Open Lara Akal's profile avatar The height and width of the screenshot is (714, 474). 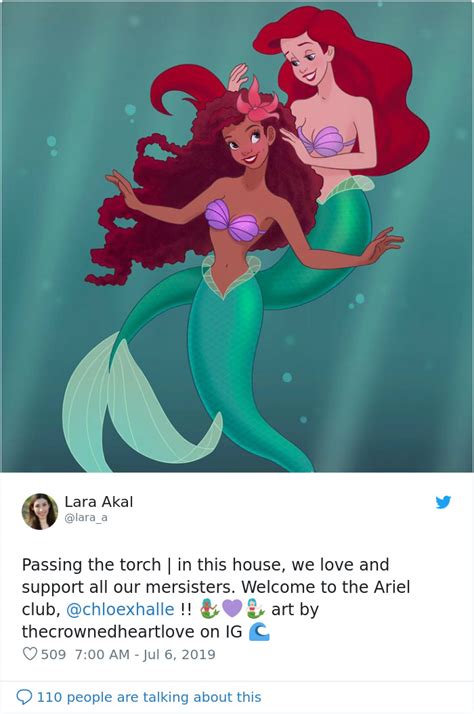pyautogui.click(x=40, y=511)
